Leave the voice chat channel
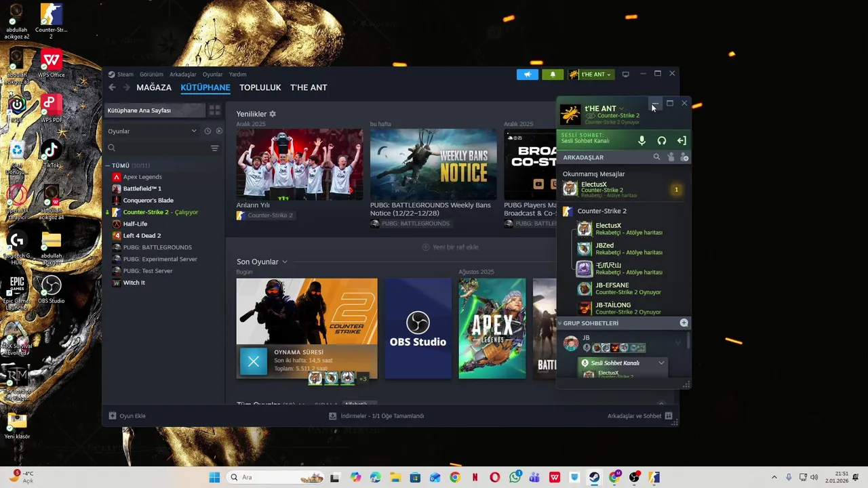 (x=682, y=141)
